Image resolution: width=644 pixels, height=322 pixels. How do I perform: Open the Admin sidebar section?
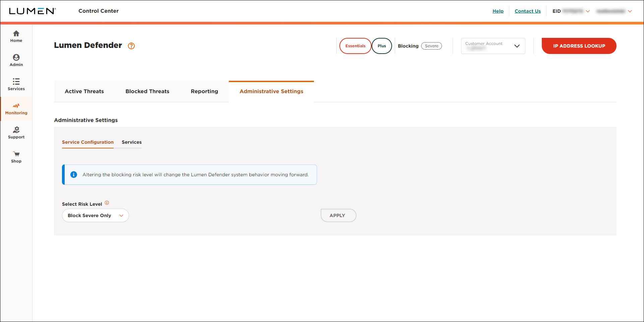[x=16, y=61]
